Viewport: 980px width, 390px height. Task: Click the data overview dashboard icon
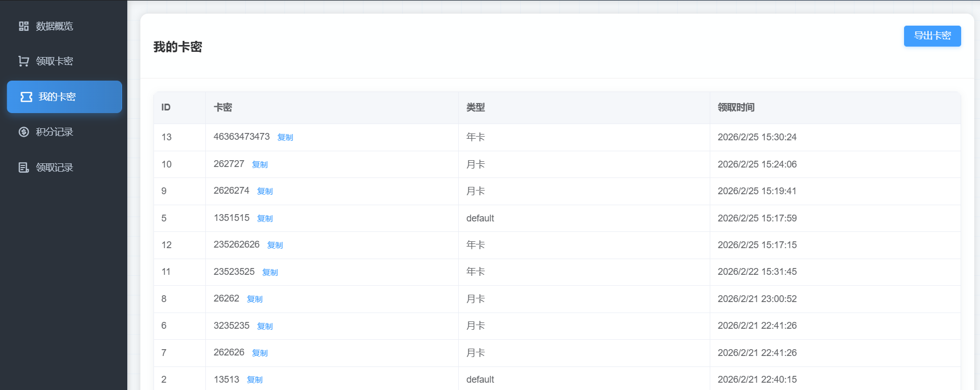tap(24, 26)
